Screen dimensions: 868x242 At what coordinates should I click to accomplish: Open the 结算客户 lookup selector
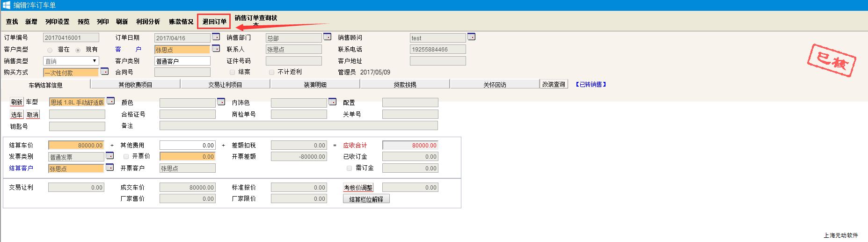tap(109, 168)
